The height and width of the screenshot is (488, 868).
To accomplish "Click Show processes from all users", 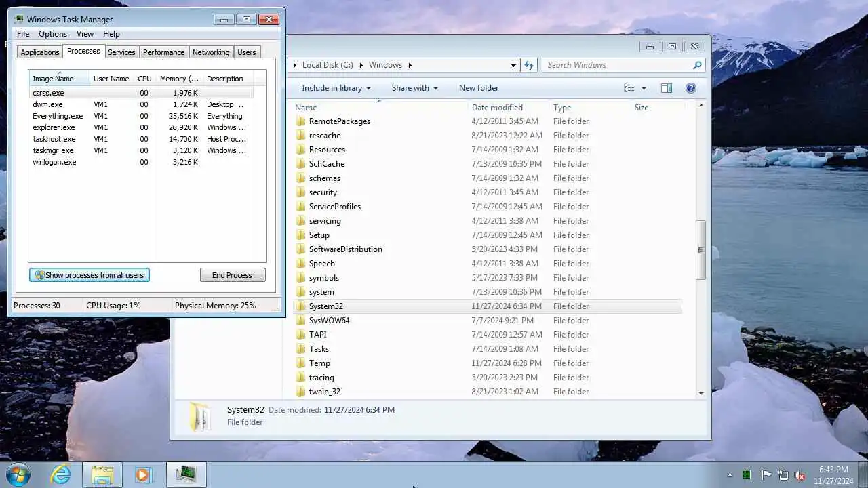I will coord(89,275).
